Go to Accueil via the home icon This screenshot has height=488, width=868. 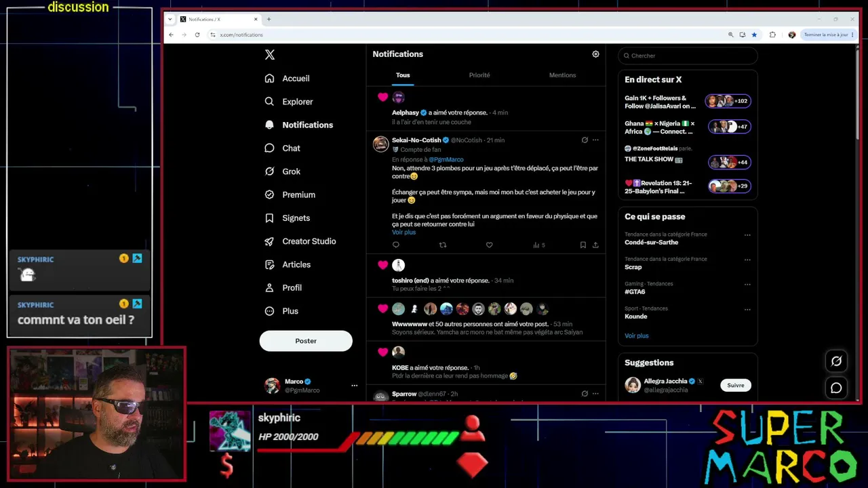(x=270, y=79)
